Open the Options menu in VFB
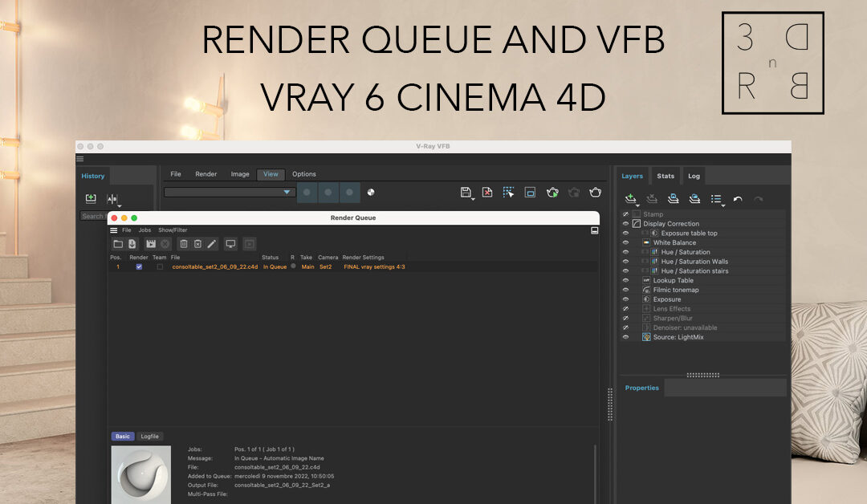This screenshot has height=504, width=867. (304, 174)
